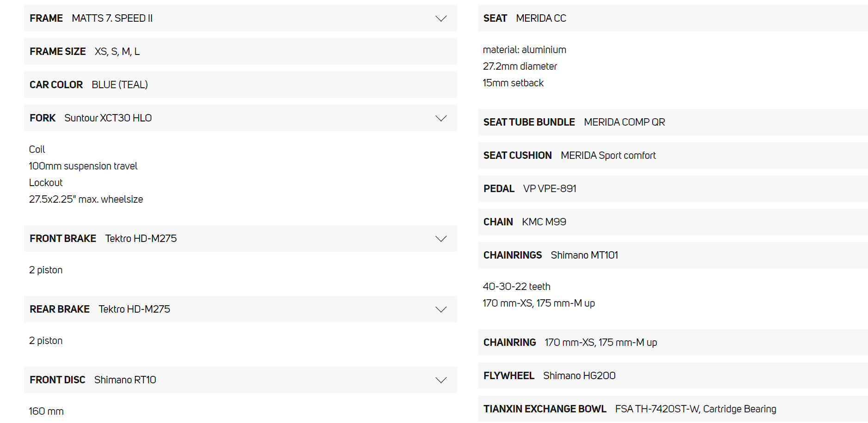Click the FRONT BRAKE Tektro HD-M275 text

pyautogui.click(x=141, y=239)
